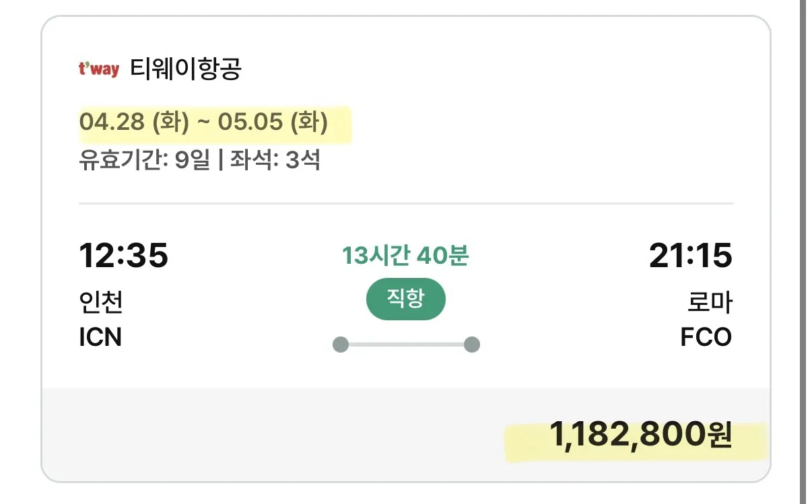Image resolution: width=812 pixels, height=504 pixels.
Task: Click the flight route progress line
Action: click(405, 343)
